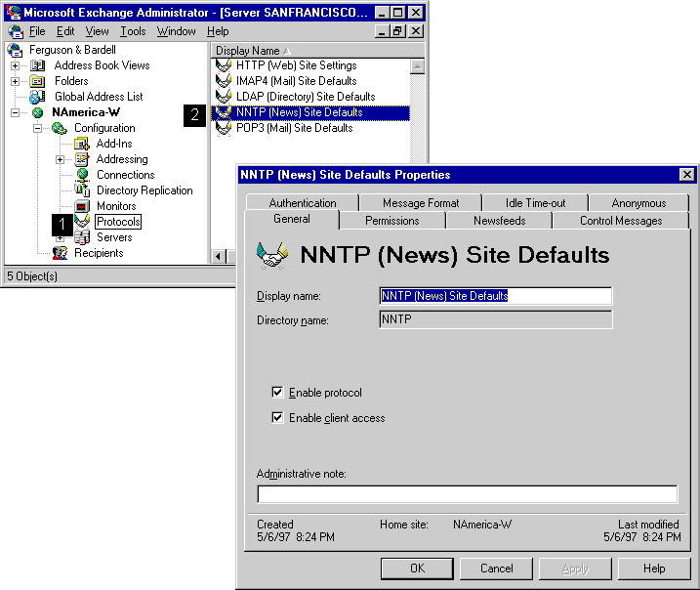Screen dimensions: 700x590
Task: Click the Addressing icon
Action: click(x=82, y=159)
